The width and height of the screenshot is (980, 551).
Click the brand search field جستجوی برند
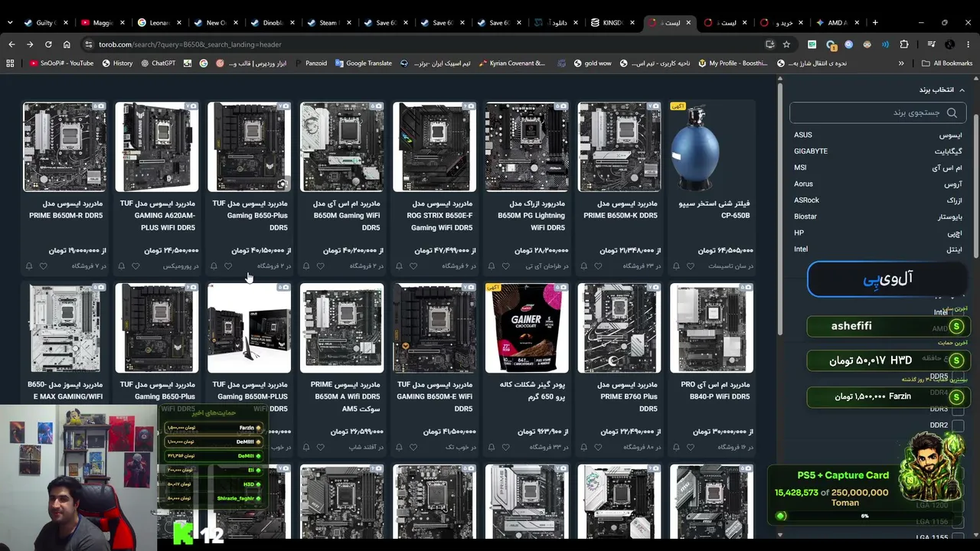pyautogui.click(x=877, y=112)
